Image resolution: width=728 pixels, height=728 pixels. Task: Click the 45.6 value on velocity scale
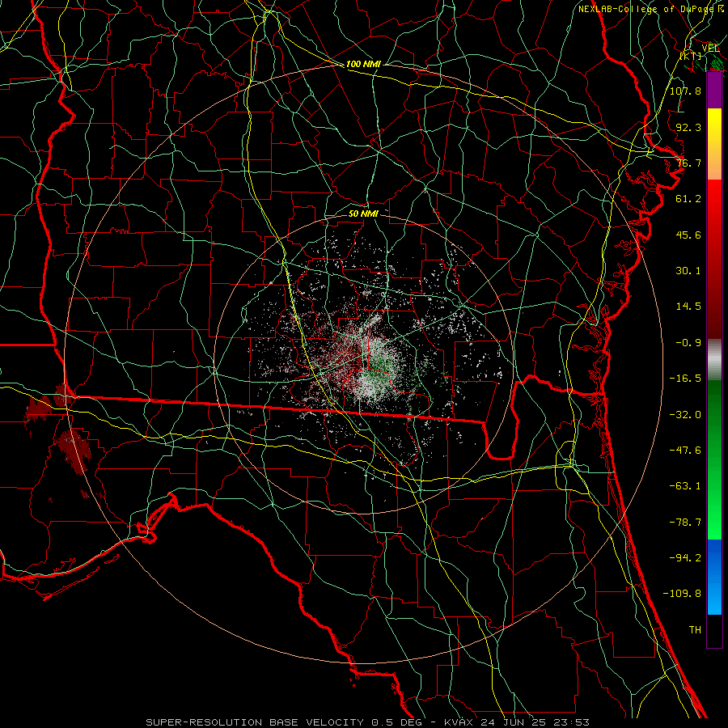click(688, 235)
